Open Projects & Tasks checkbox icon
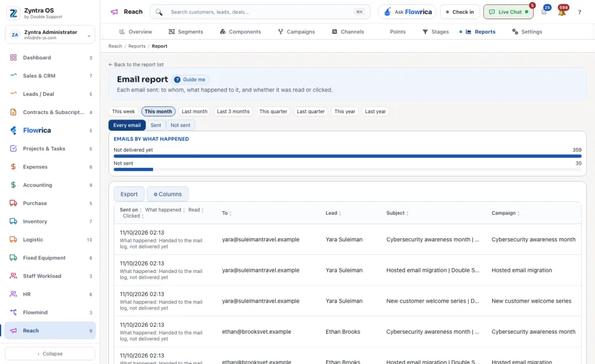The image size is (595, 364). (x=13, y=149)
